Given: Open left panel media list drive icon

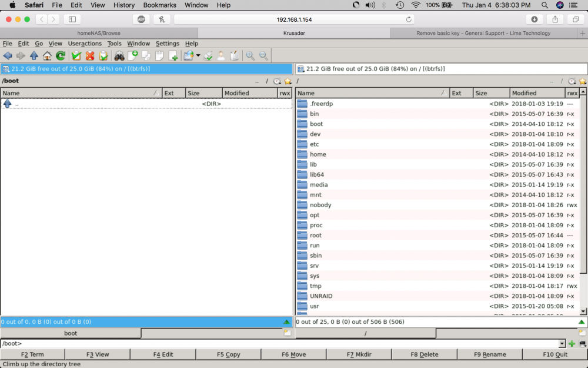Looking at the screenshot, I should [6, 69].
